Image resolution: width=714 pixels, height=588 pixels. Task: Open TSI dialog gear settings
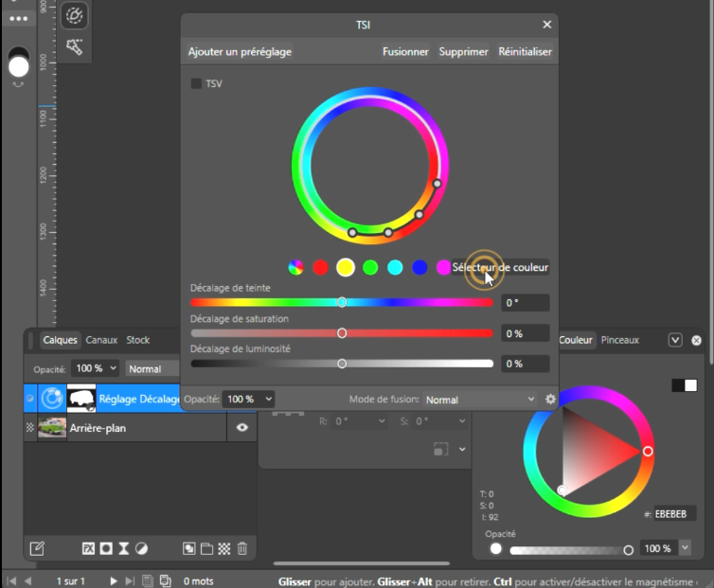pyautogui.click(x=550, y=400)
